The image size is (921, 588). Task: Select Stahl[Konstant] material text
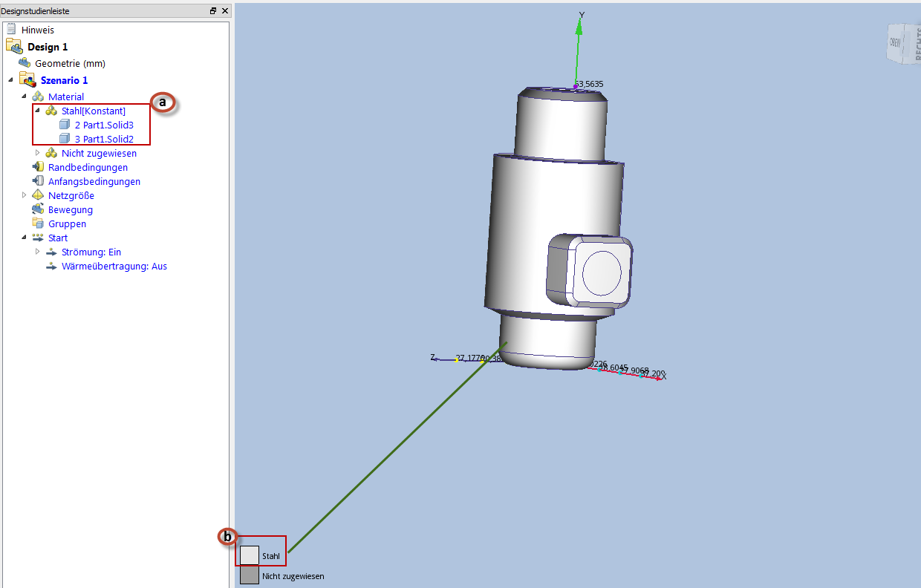click(x=94, y=111)
